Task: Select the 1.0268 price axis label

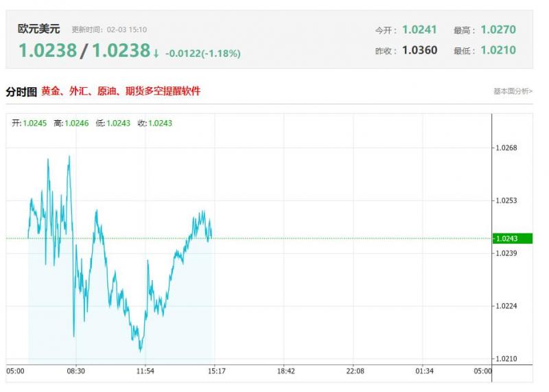Action: pos(506,148)
